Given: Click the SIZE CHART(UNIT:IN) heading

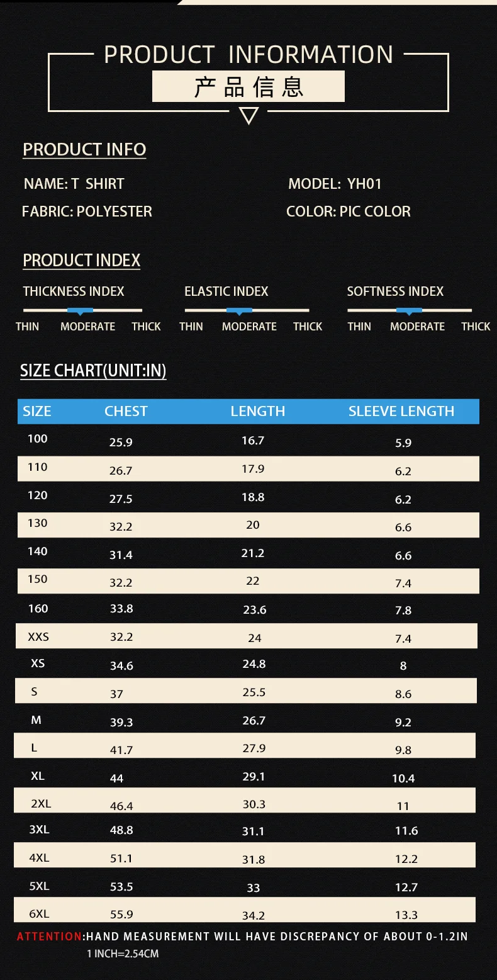Looking at the screenshot, I should pyautogui.click(x=93, y=371).
